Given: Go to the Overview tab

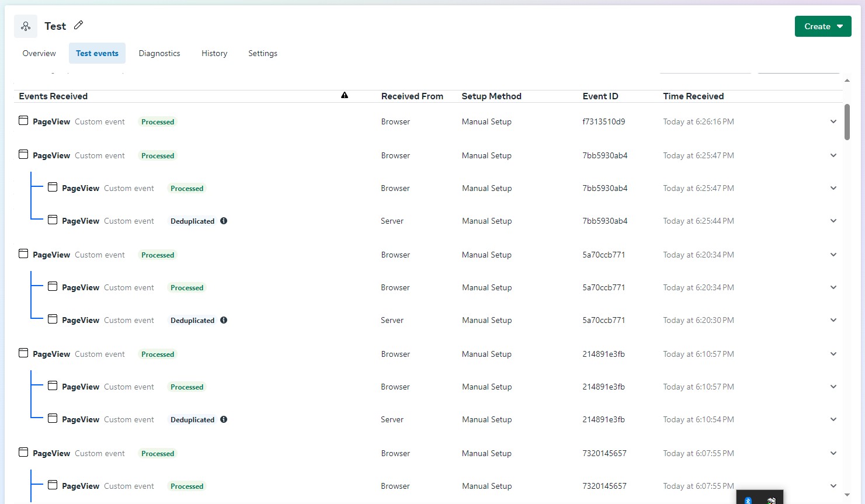Looking at the screenshot, I should click(x=39, y=53).
